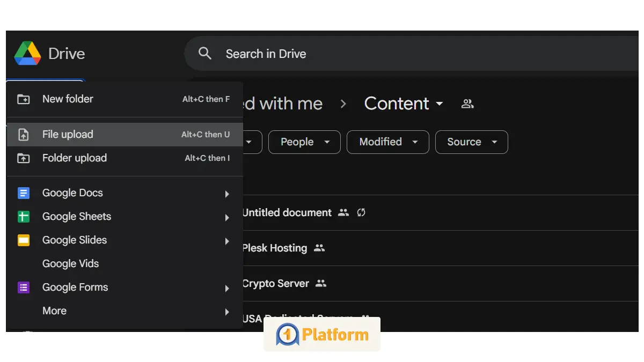Open the Source filter dropdown
The height and width of the screenshot is (362, 644).
point(471,142)
